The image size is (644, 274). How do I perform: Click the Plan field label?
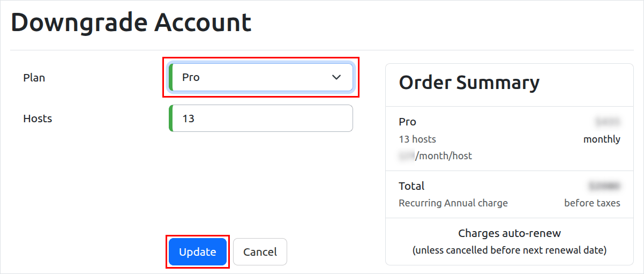click(x=34, y=78)
